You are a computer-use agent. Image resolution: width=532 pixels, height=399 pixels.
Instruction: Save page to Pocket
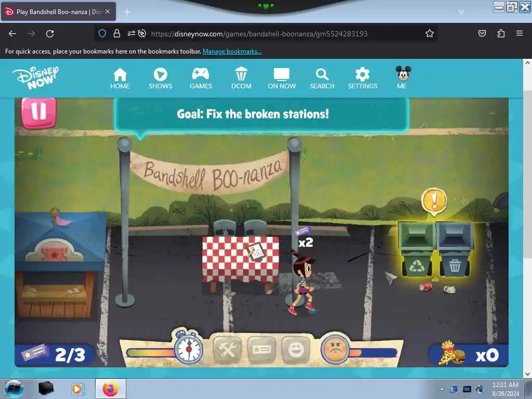coord(482,33)
